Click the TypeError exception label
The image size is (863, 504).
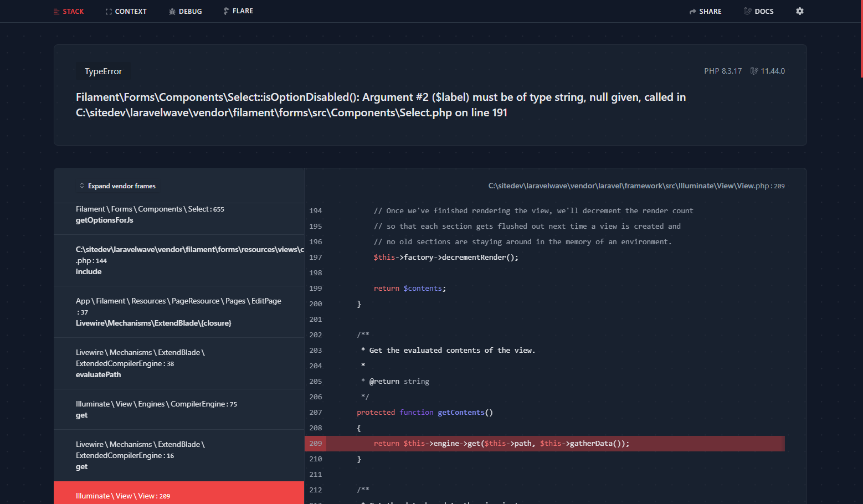pyautogui.click(x=103, y=71)
